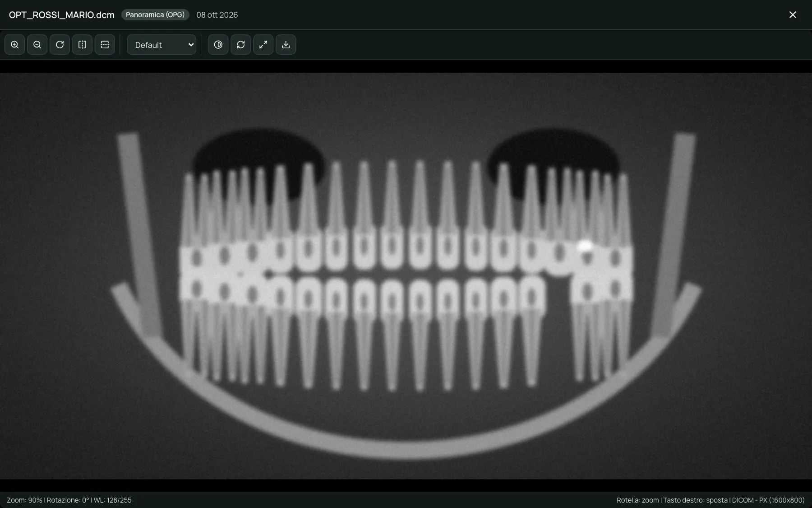Click the bright filling spot on the radiograph
This screenshot has height=508, width=812.
(x=585, y=246)
